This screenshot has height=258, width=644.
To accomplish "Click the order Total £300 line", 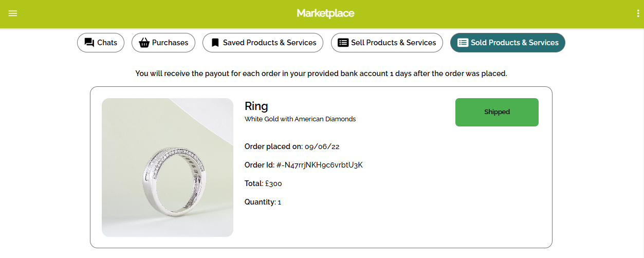I will (x=263, y=183).
